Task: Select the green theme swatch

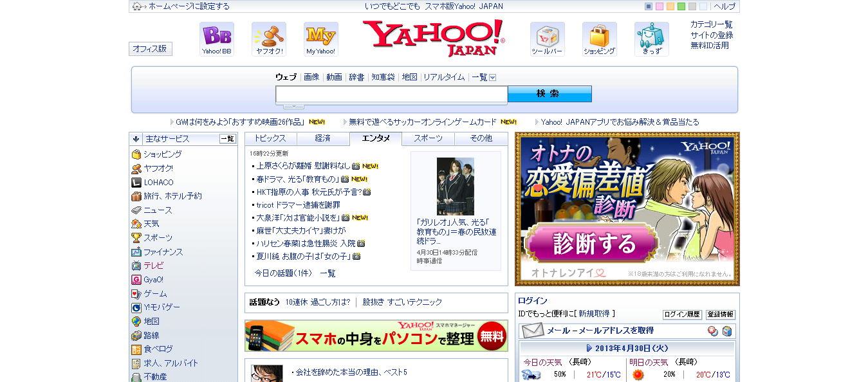Action: coord(681,6)
